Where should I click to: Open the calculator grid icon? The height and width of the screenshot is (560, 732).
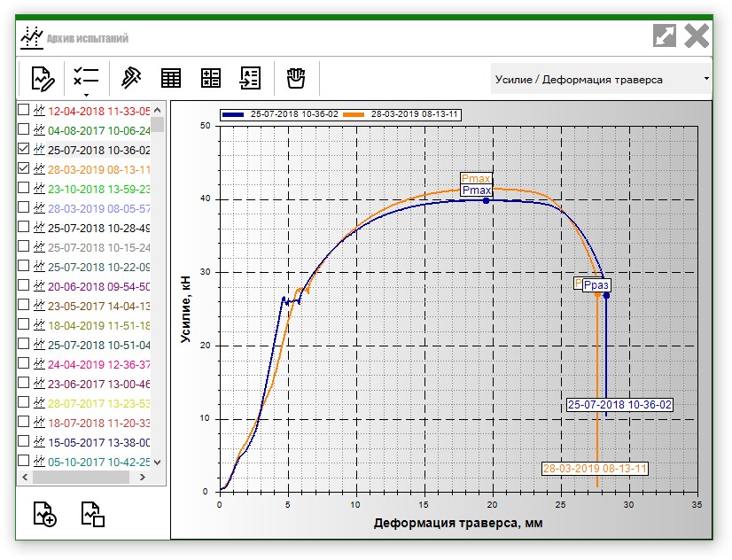tap(211, 78)
